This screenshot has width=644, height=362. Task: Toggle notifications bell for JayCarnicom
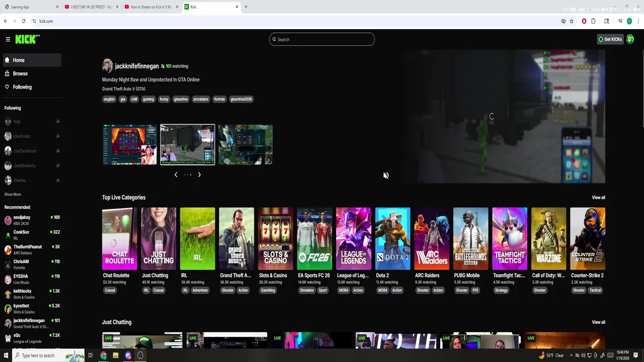click(x=58, y=151)
